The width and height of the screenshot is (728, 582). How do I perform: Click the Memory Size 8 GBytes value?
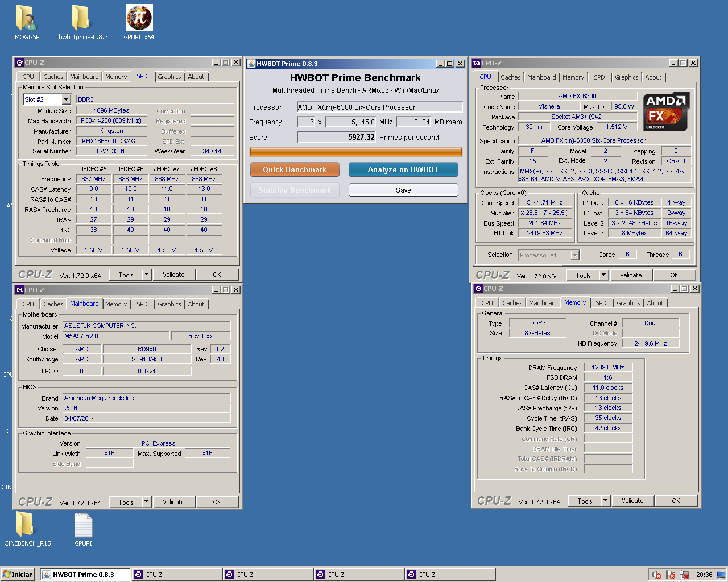click(537, 333)
